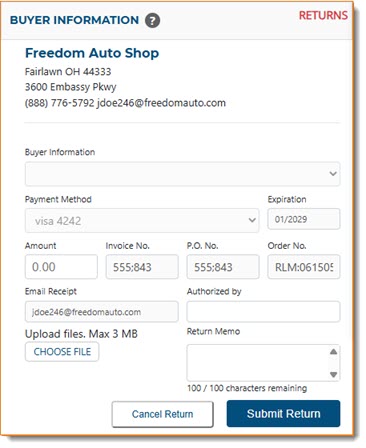This screenshot has height=448, width=366.
Task: Click the Freedom Auto Shop name
Action: point(92,53)
